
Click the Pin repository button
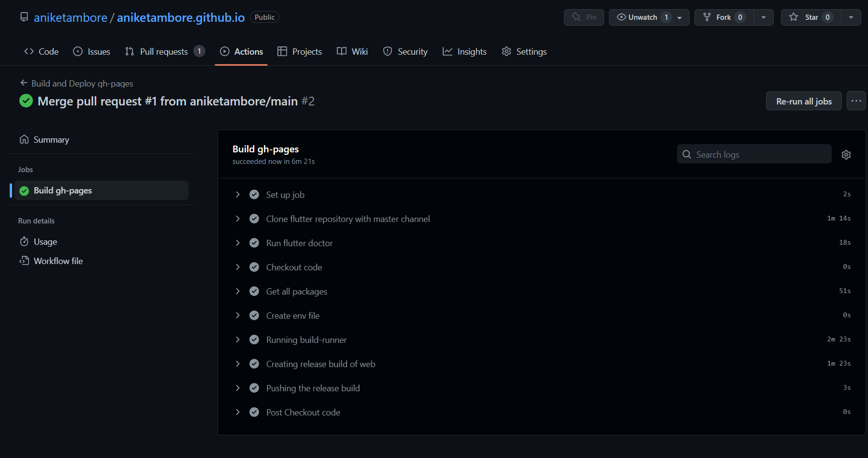point(584,17)
